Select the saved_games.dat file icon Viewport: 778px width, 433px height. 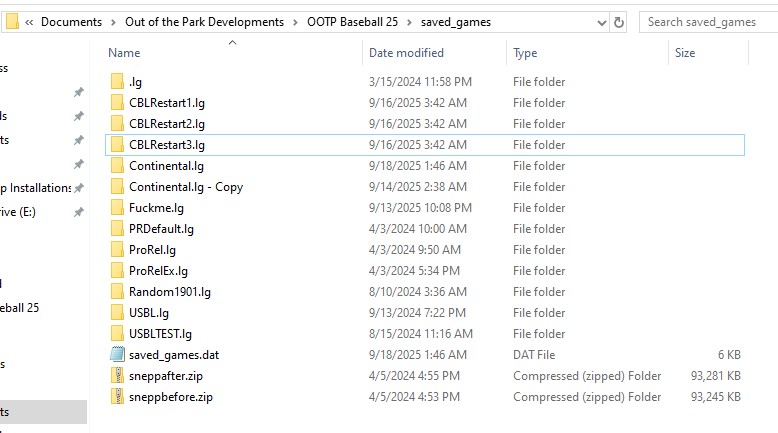click(116, 355)
